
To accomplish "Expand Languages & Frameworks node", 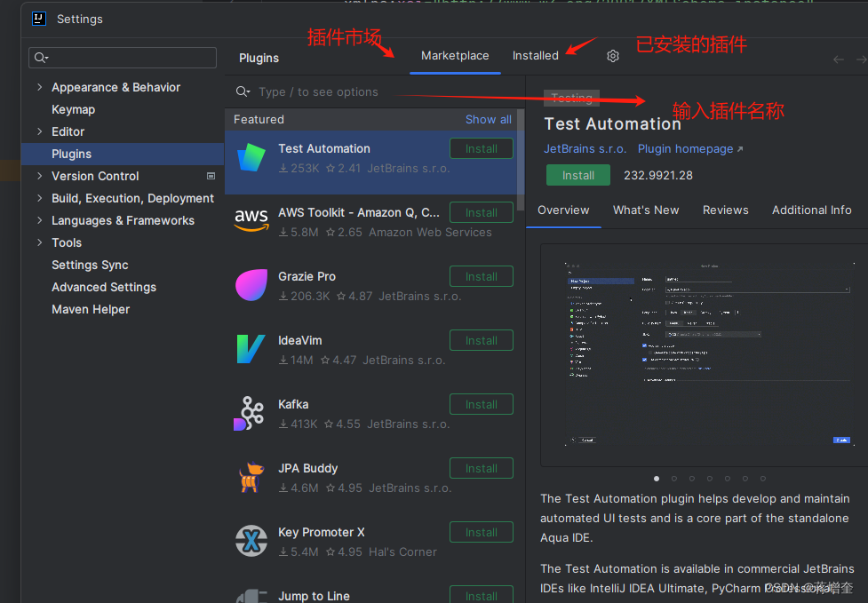I will [x=39, y=219].
